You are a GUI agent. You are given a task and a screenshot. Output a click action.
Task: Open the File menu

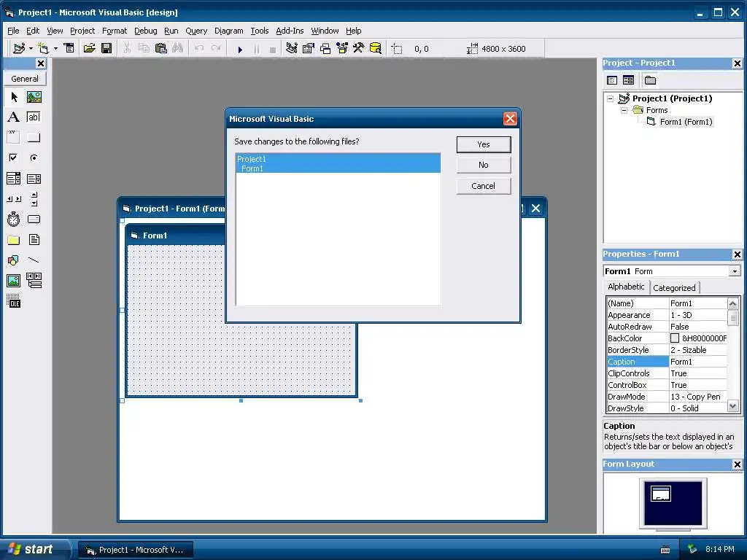(13, 31)
